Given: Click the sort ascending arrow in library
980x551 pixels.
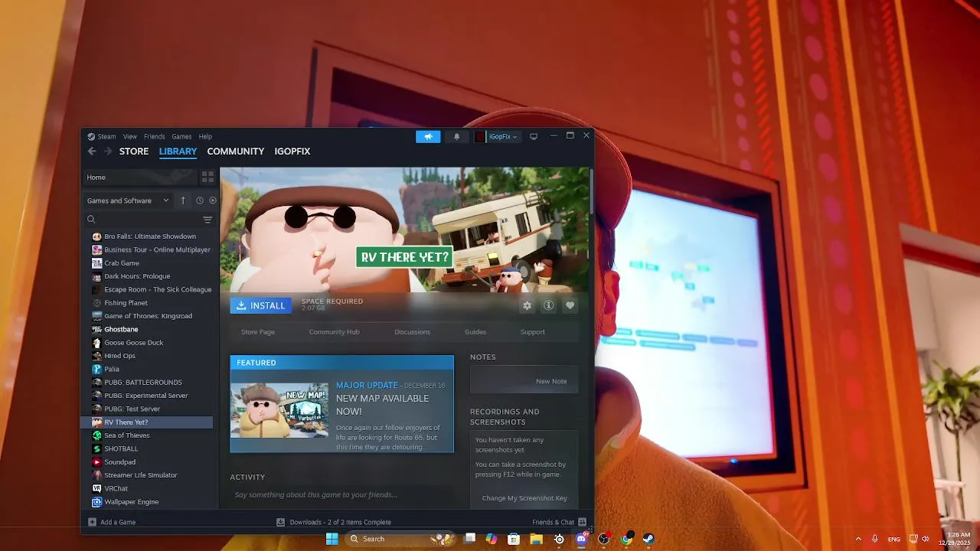Looking at the screenshot, I should coord(183,201).
